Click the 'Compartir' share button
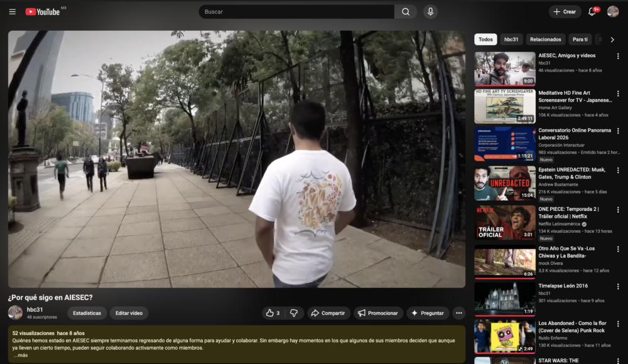Image resolution: width=628 pixels, height=364 pixels. (328, 313)
